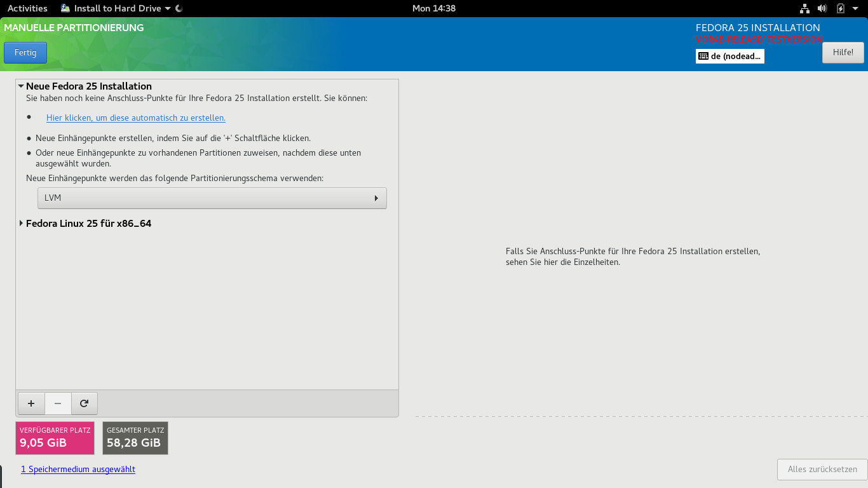Viewport: 868px width, 488px height.
Task: Click the 'folgende Partitionierungsschema verwenden' text
Action: (x=175, y=179)
